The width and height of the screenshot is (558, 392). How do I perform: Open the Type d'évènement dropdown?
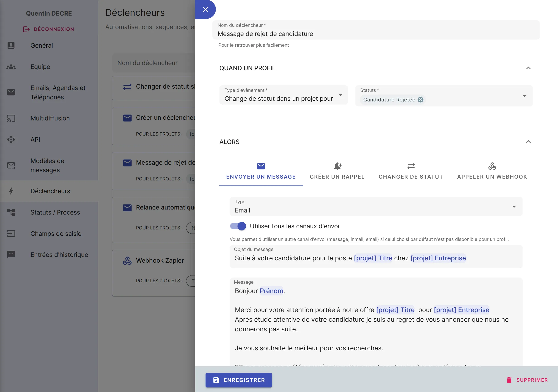tap(341, 95)
